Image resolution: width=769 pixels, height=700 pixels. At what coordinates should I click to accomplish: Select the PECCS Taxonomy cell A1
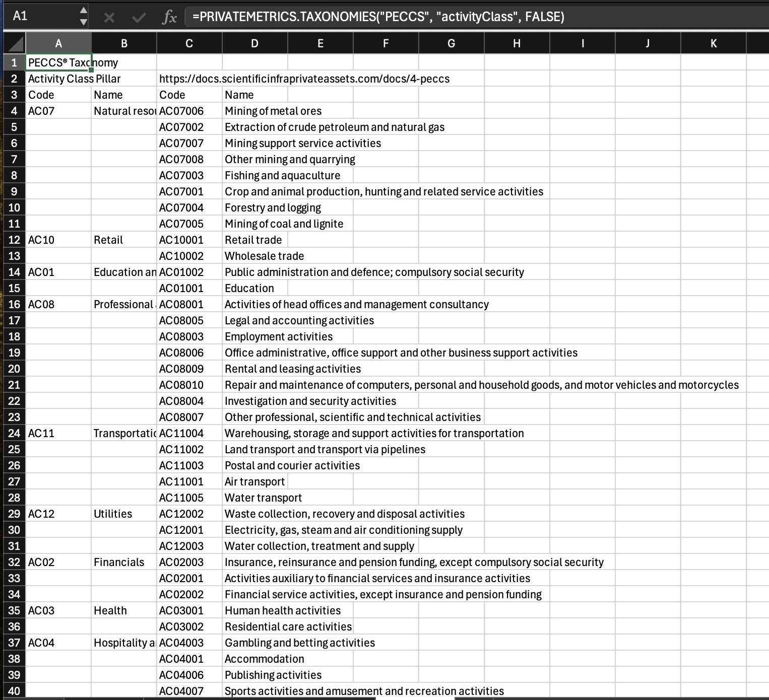(58, 62)
